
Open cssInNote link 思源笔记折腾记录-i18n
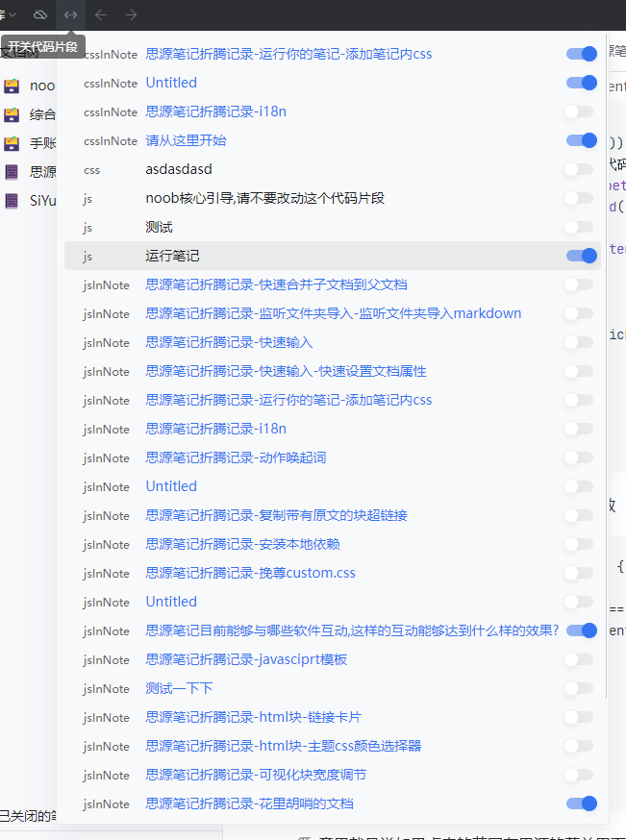(215, 111)
